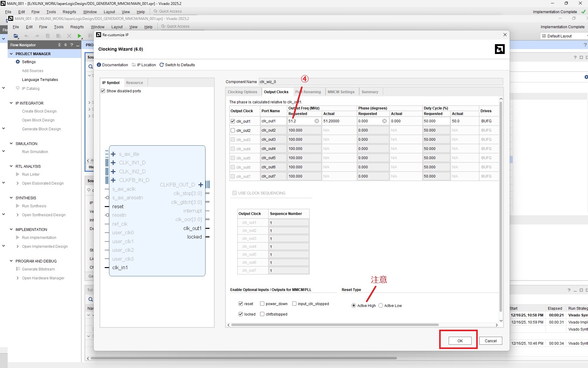Screen dimensions: 588x368
Task: Expand Open Elaborated Design entry
Action: point(17,183)
